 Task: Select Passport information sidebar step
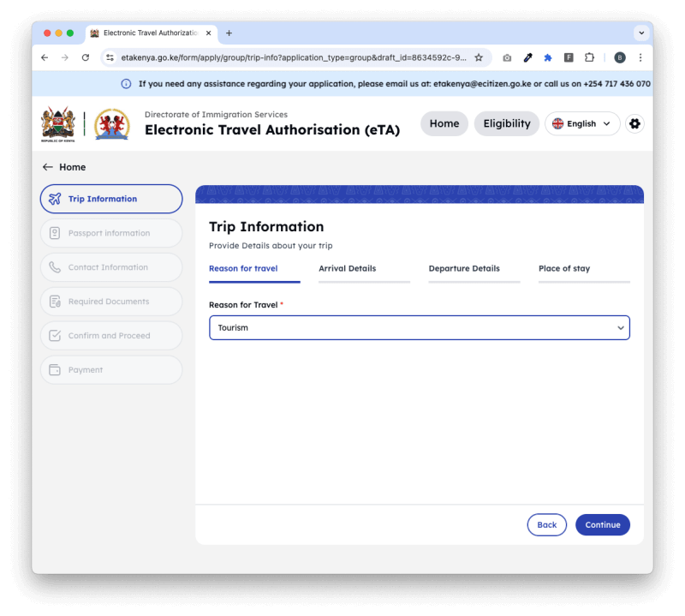(111, 233)
